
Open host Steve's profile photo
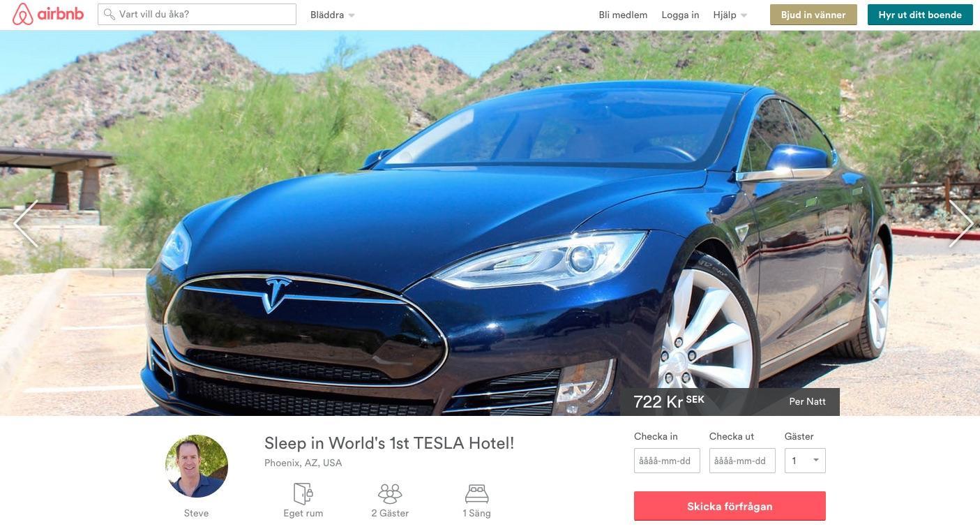click(197, 466)
